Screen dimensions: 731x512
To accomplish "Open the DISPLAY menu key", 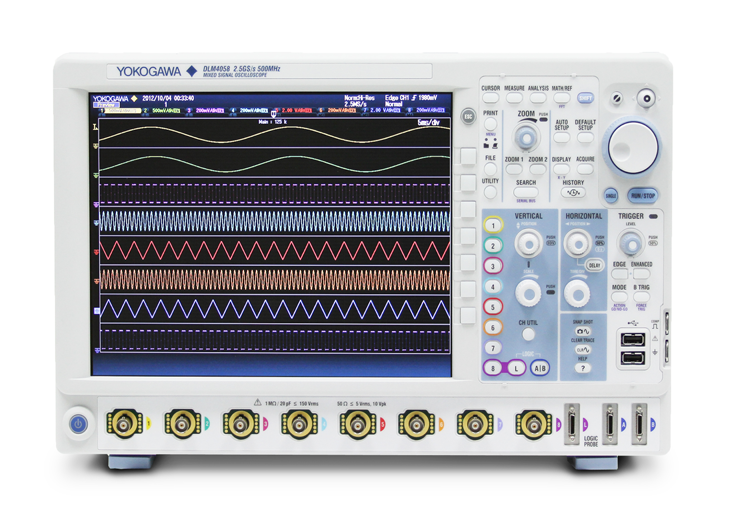I will pos(561,169).
